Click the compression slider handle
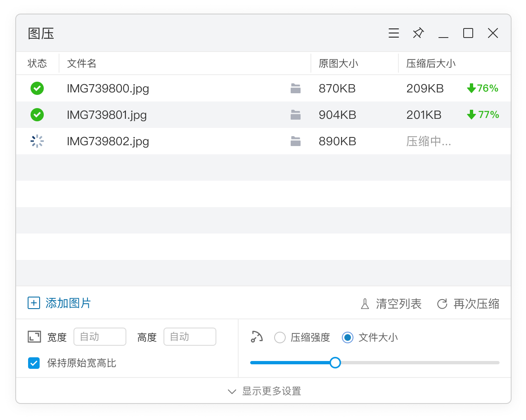 [x=335, y=363]
